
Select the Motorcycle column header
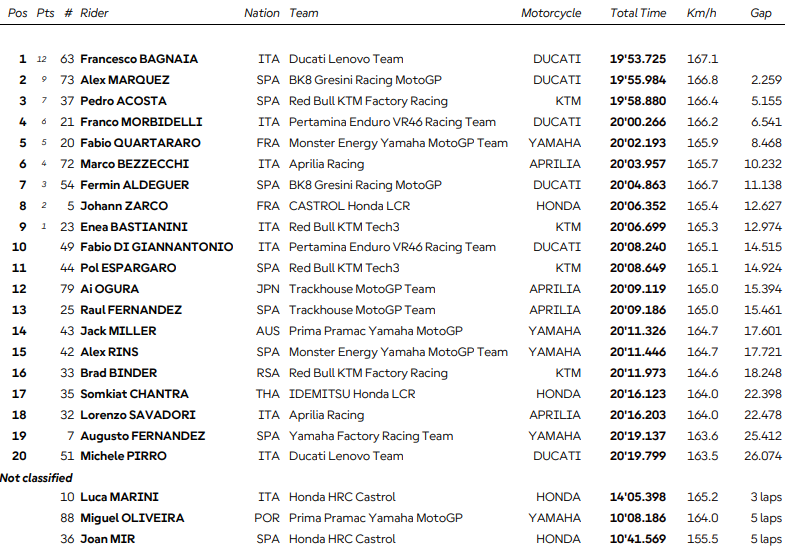[551, 13]
